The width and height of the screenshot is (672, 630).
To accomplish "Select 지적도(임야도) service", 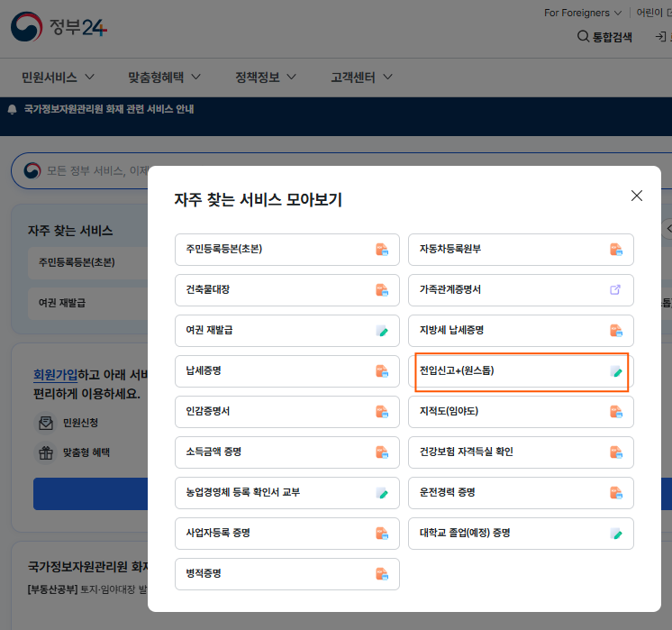I will click(521, 412).
